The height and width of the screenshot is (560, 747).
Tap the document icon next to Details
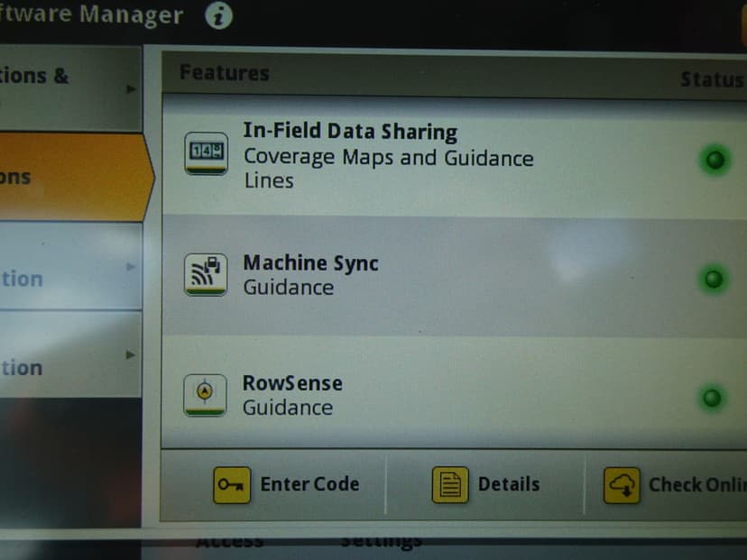(x=450, y=485)
